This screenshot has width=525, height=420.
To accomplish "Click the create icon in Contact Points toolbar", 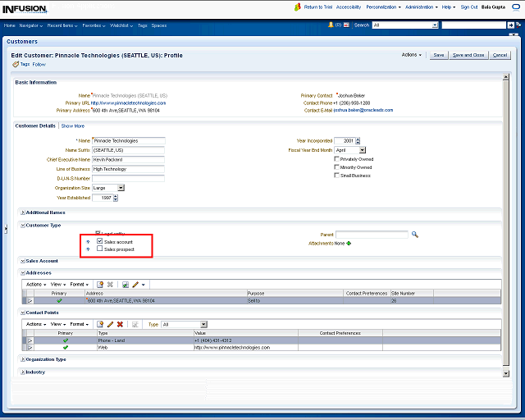I will [100, 324].
